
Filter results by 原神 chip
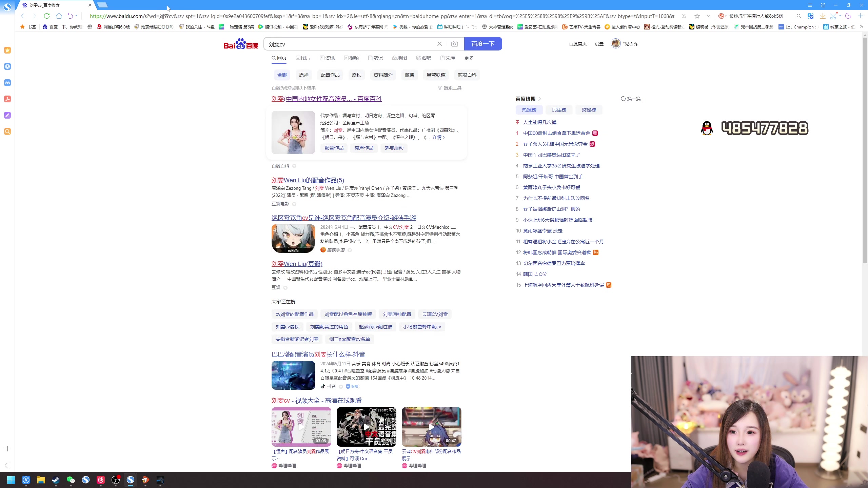(x=303, y=75)
